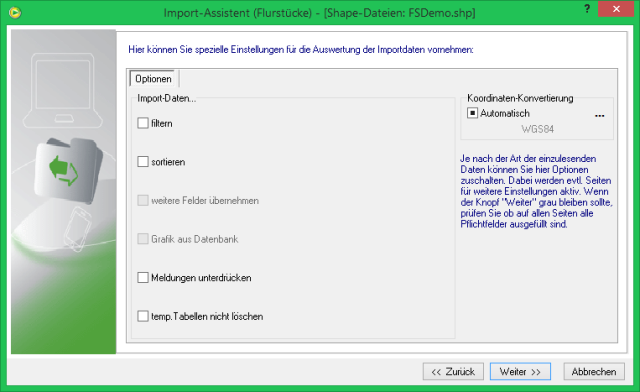Select the Optionen tab
Screen dimensions: 640x392
tap(153, 78)
